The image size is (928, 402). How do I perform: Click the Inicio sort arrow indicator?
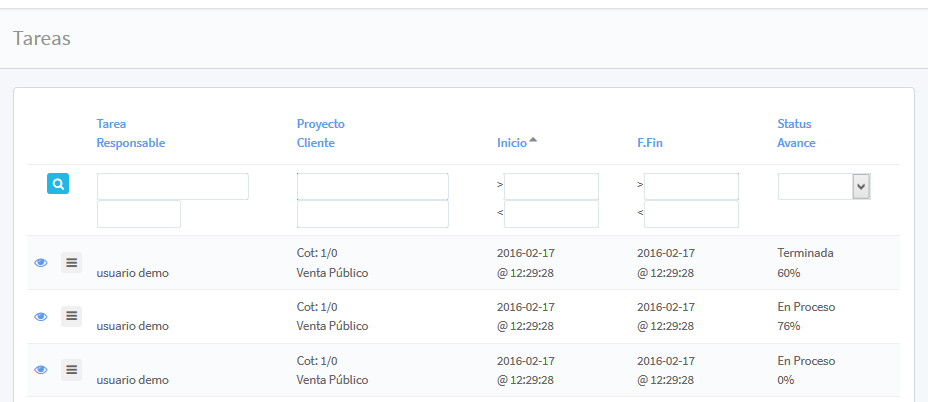pos(533,141)
